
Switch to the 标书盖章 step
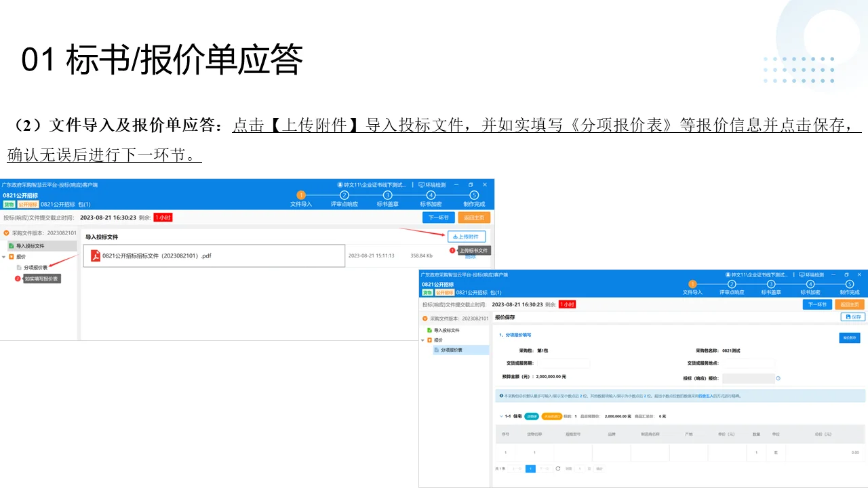tap(386, 195)
